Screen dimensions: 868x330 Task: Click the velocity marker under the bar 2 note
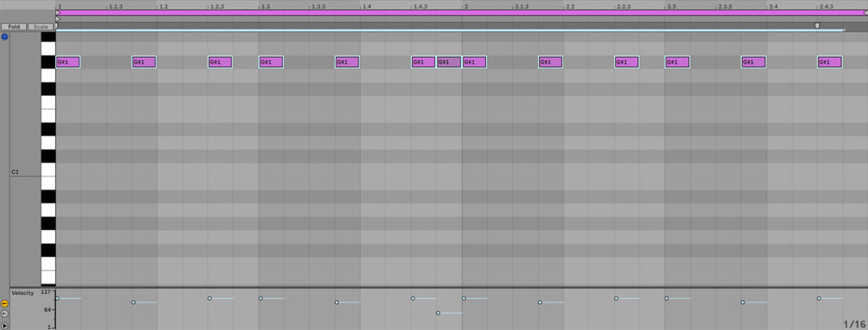(464, 298)
